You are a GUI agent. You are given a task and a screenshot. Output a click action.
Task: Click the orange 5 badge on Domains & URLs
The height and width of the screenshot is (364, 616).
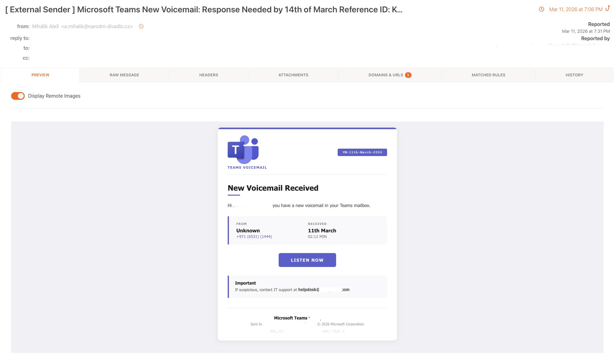408,75
